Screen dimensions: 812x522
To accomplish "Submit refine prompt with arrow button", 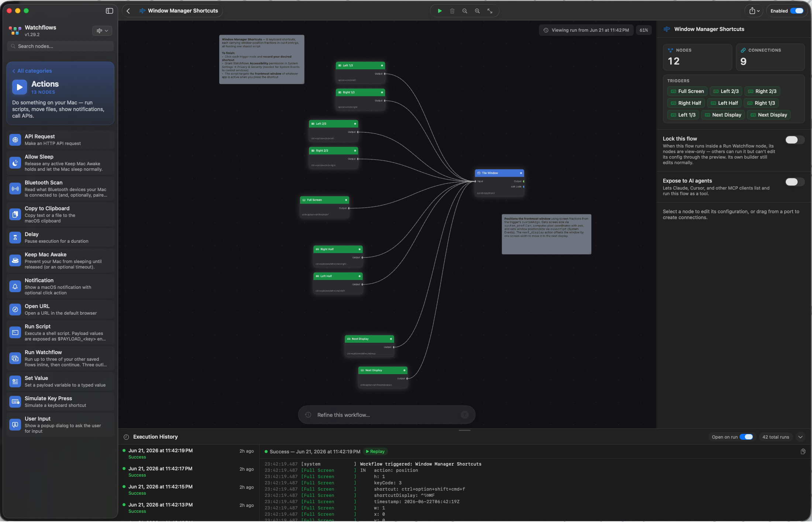I will click(465, 415).
